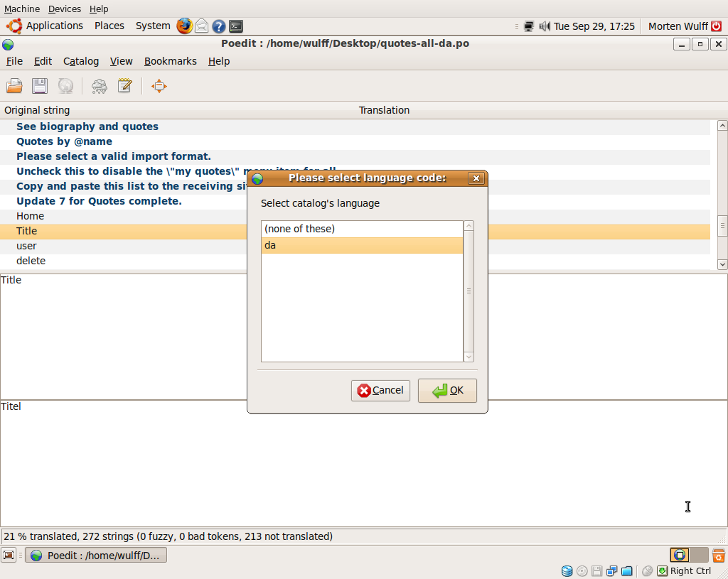This screenshot has width=728, height=579.
Task: Save the catalog using the floppy disk icon
Action: 40,86
